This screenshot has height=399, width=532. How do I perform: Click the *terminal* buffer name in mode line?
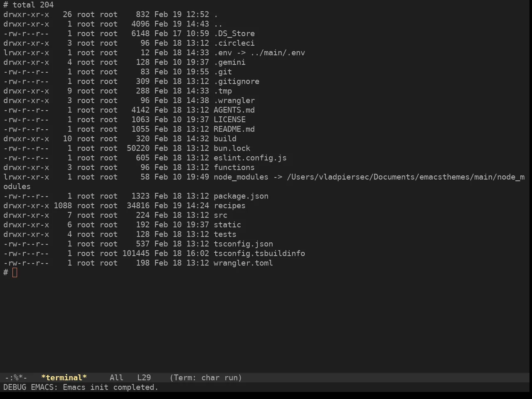[64, 378]
